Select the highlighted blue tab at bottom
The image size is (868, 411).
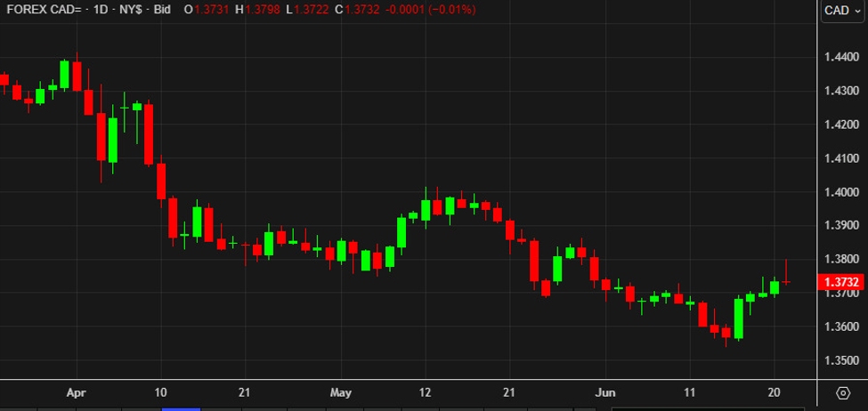tap(181, 408)
